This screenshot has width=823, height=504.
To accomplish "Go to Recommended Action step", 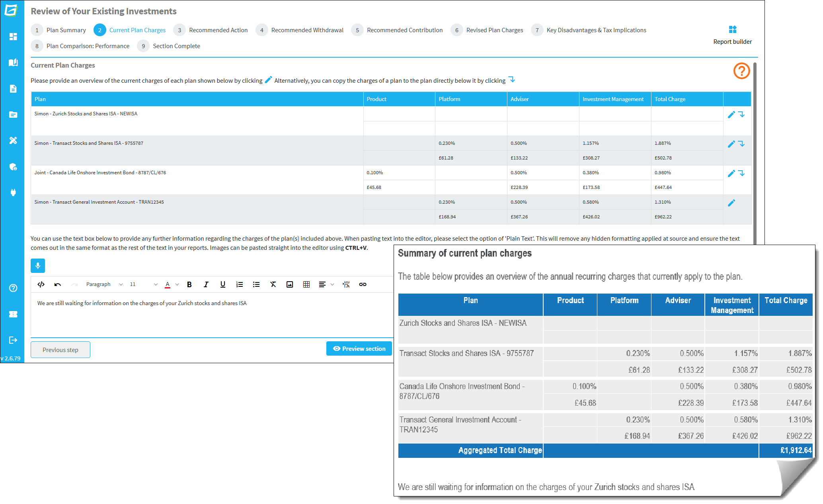I will [211, 30].
